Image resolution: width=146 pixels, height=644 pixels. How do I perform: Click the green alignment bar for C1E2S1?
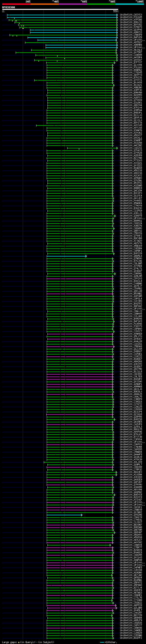(x=93, y=148)
